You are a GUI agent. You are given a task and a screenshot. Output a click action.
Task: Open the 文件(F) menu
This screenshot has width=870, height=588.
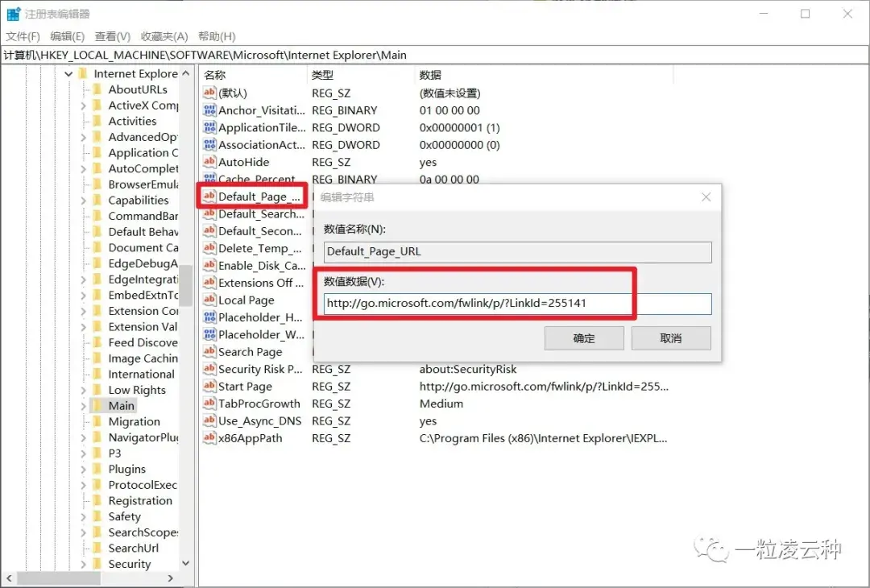click(23, 36)
